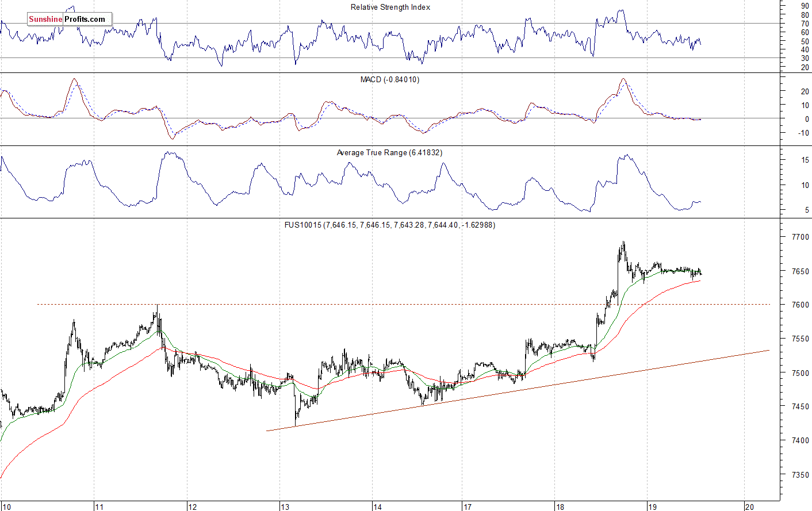The width and height of the screenshot is (812, 511).
Task: Click date label 13 on time axis
Action: click(285, 507)
